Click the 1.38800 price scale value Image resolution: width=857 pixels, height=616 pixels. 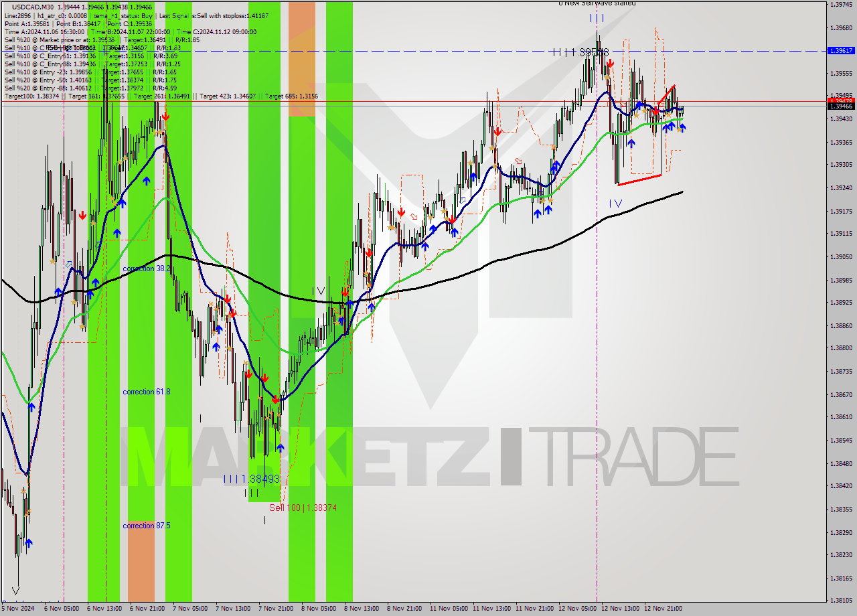pos(842,348)
